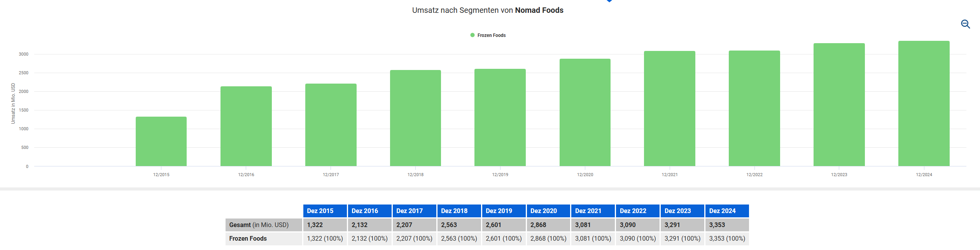Click the Gesamt value 3,353 cell
The width and height of the screenshot is (980, 250).
click(x=727, y=225)
